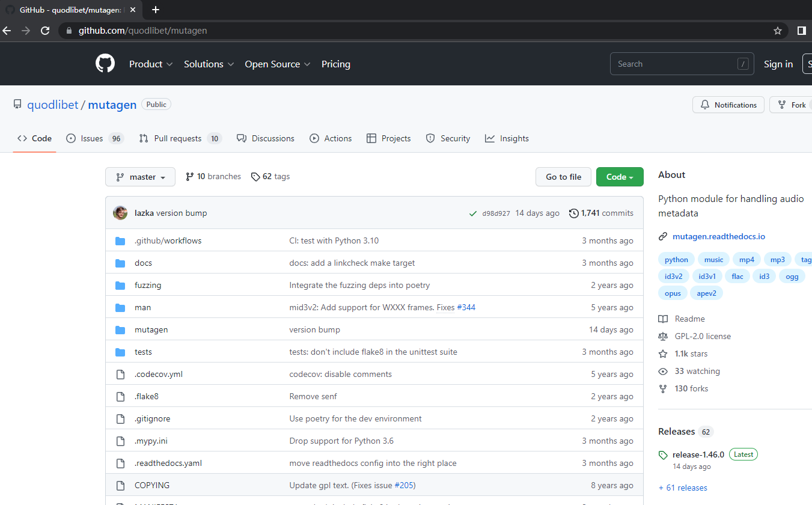Open the green Code dropdown

620,177
